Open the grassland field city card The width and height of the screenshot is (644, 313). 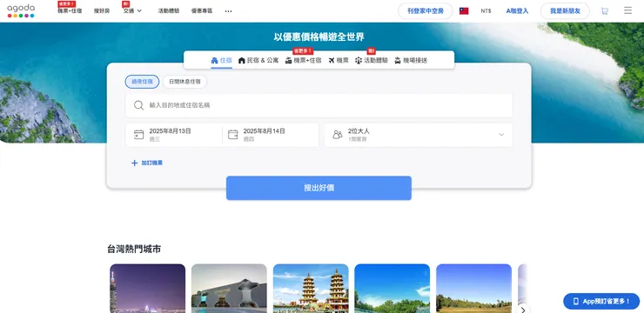[x=474, y=289]
